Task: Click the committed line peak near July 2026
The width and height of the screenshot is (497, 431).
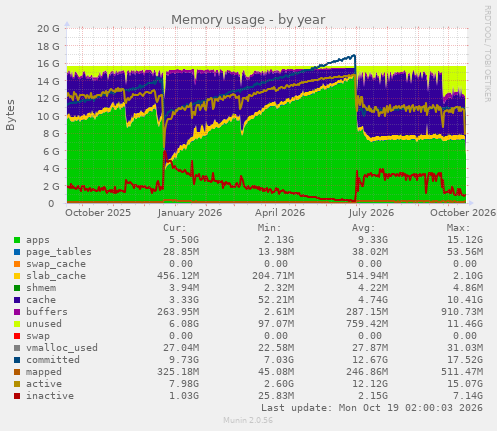Action: click(354, 56)
